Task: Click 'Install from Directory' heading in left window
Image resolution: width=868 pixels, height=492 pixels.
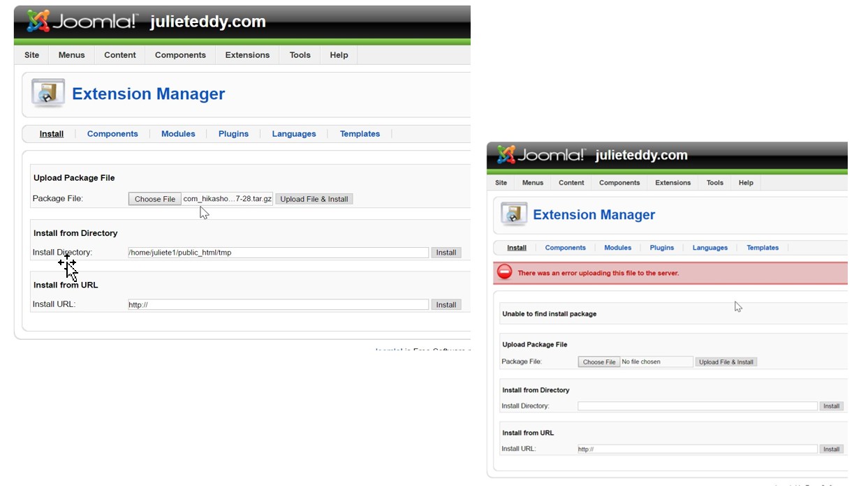Action: point(75,233)
